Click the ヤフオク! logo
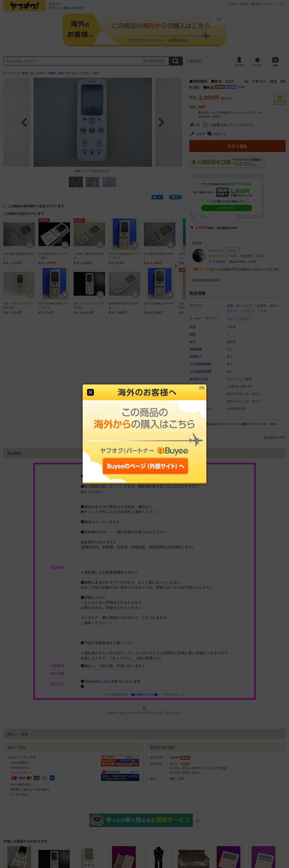 click(24, 6)
